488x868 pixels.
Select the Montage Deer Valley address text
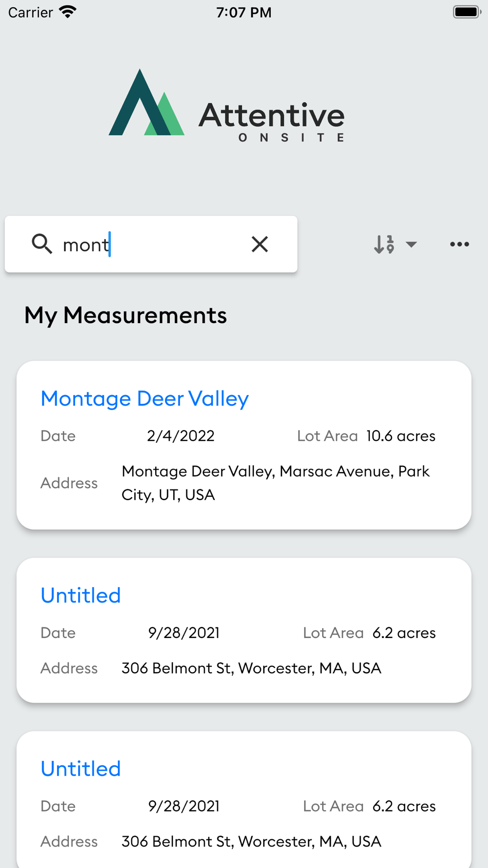[275, 483]
